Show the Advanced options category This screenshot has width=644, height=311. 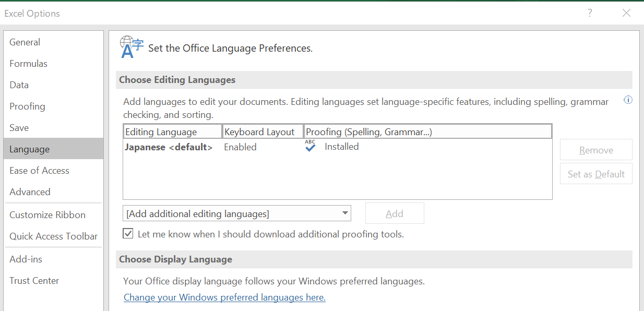point(30,192)
